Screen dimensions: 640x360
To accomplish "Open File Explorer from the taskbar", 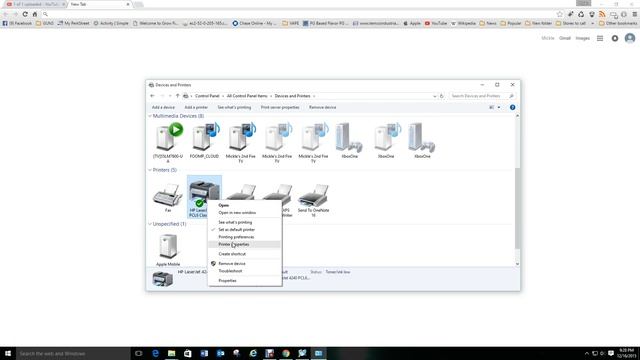I will [x=171, y=353].
